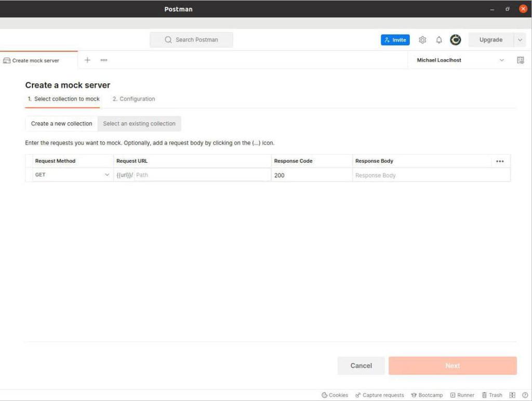Go to Select collection to mock step

(x=63, y=99)
